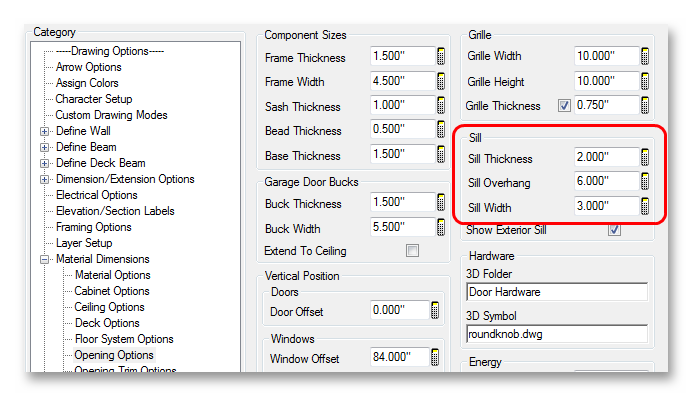Select Floor System Options item

124,339
